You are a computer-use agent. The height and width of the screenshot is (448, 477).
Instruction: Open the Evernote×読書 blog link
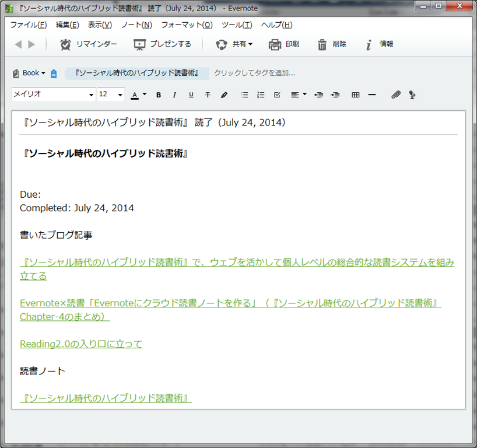click(230, 310)
